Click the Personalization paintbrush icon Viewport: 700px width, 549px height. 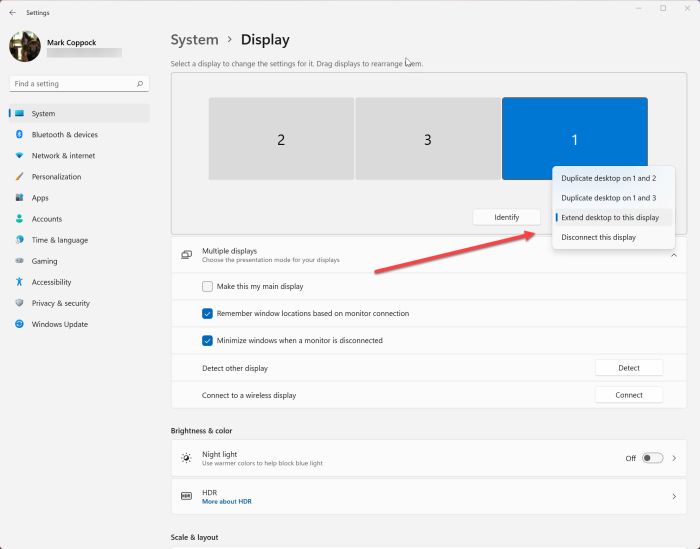click(x=19, y=177)
